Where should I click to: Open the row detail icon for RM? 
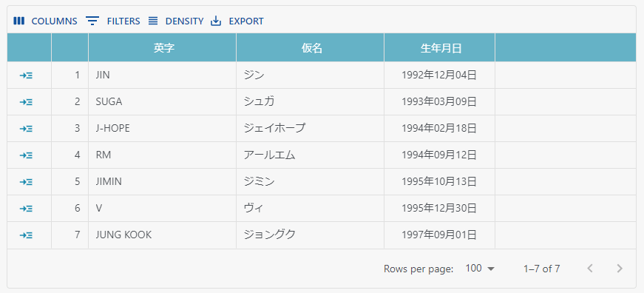[x=27, y=155]
